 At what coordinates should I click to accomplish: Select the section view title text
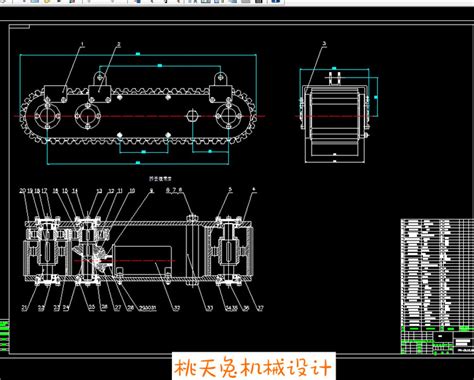160,179
